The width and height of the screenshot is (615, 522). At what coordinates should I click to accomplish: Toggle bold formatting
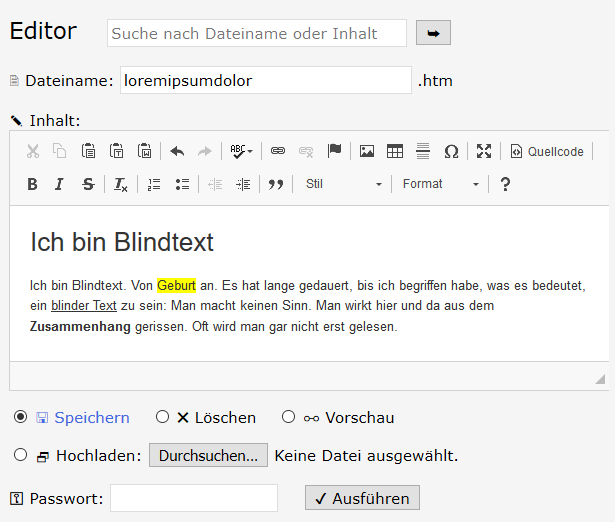click(33, 184)
